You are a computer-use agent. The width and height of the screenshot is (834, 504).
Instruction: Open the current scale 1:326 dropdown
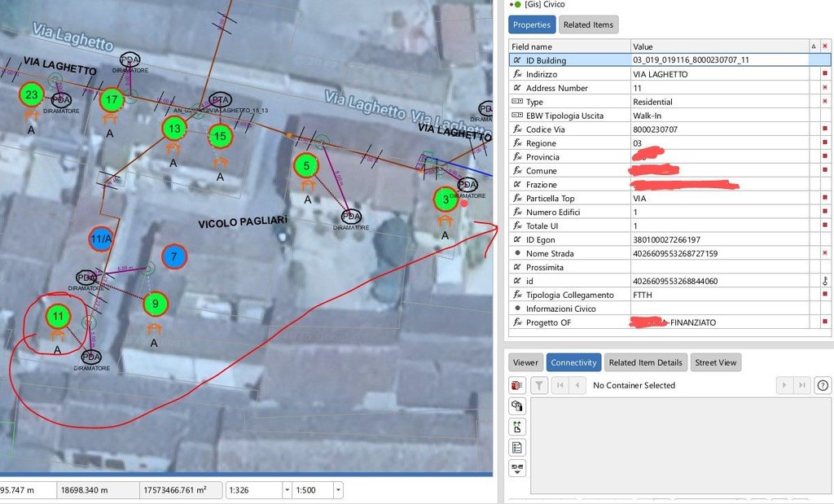pyautogui.click(x=286, y=490)
